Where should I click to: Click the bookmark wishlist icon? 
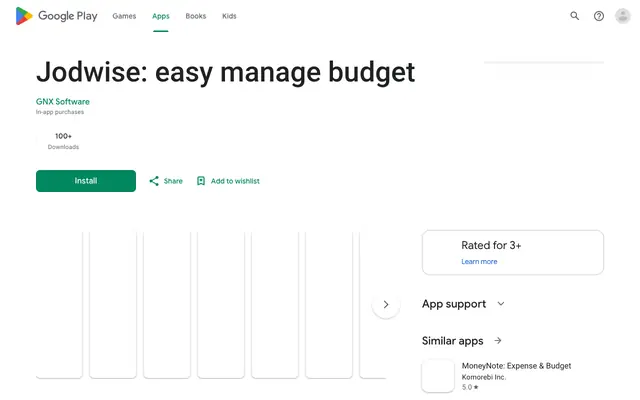coord(201,181)
